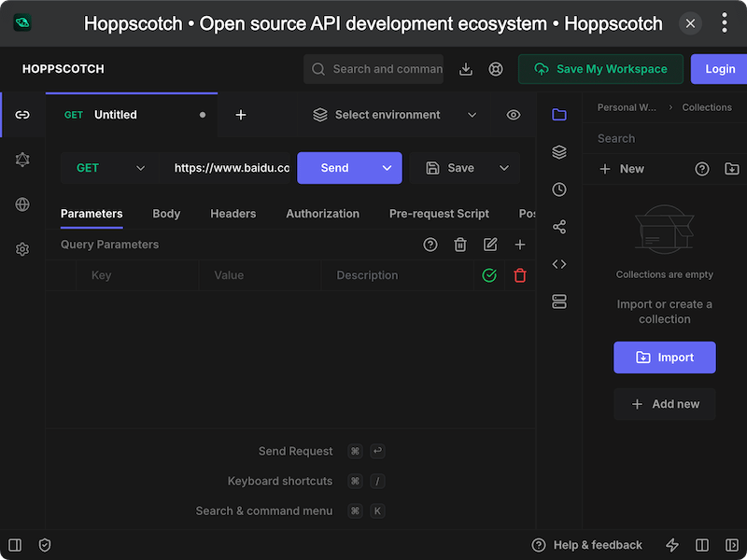Open Help & feedback in status bar
The width and height of the screenshot is (747, 560).
tap(587, 545)
